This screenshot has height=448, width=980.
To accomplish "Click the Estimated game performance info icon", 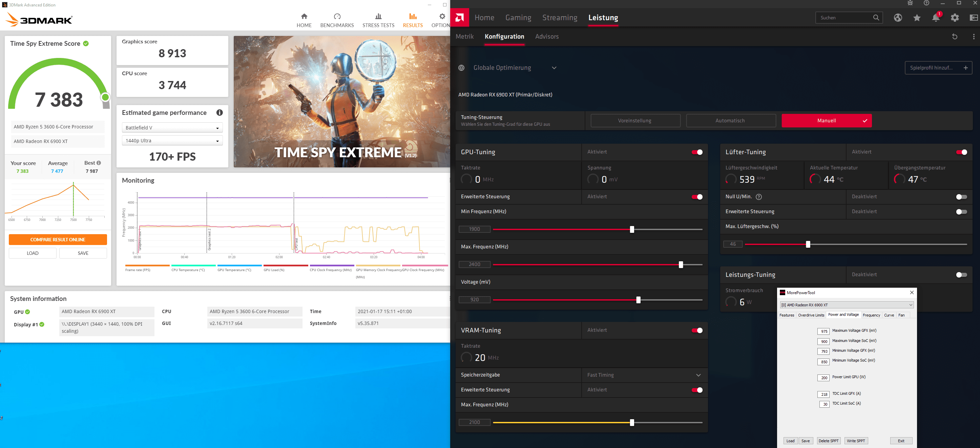I will click(220, 113).
